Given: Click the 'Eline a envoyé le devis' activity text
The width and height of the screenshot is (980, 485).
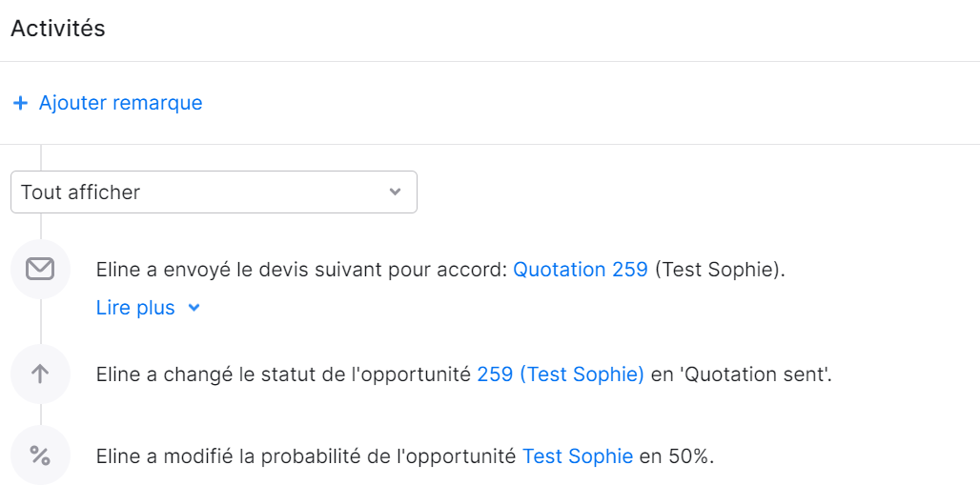Looking at the screenshot, I should (301, 270).
